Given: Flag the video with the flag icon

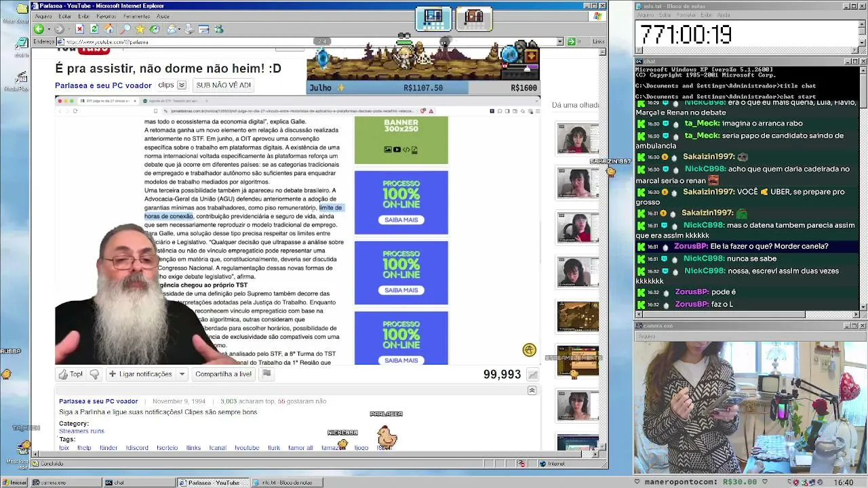Looking at the screenshot, I should coord(267,373).
